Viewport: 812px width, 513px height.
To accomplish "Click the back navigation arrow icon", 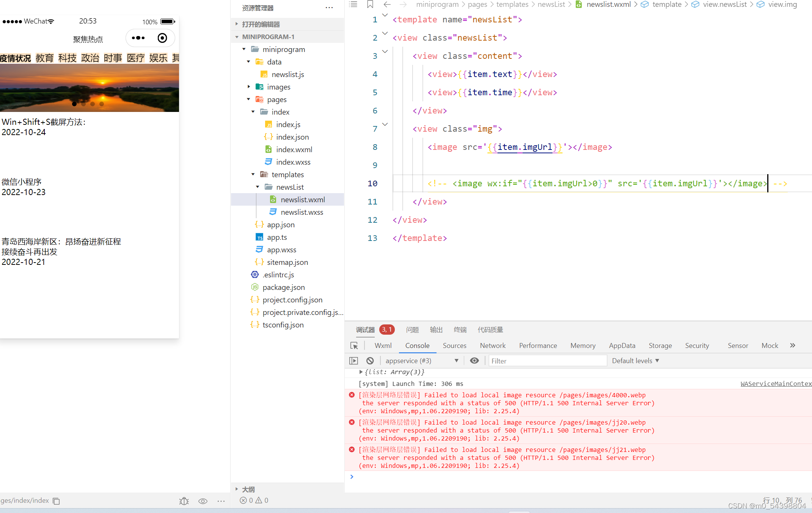I will [386, 4].
